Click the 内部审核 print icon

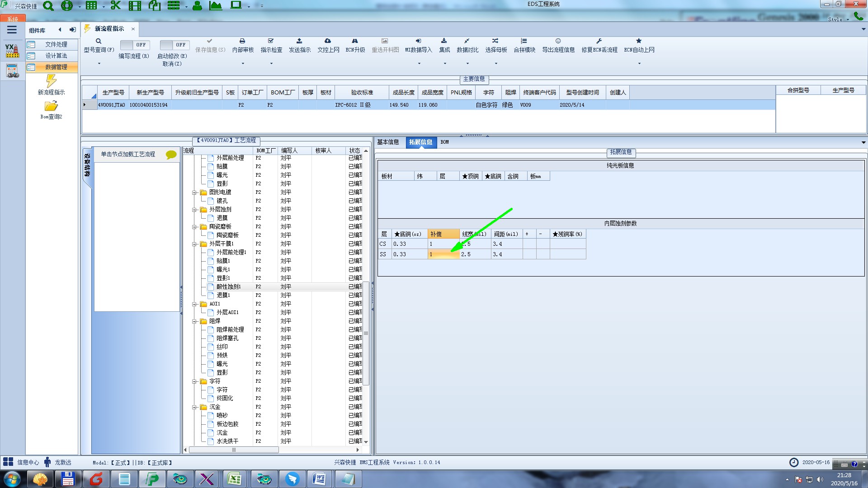[242, 41]
